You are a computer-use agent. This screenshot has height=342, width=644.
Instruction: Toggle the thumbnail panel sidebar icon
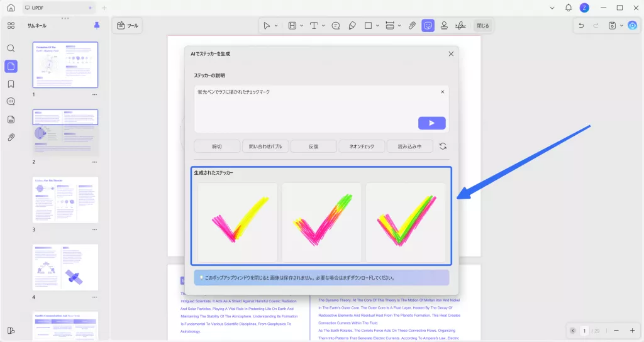click(11, 66)
